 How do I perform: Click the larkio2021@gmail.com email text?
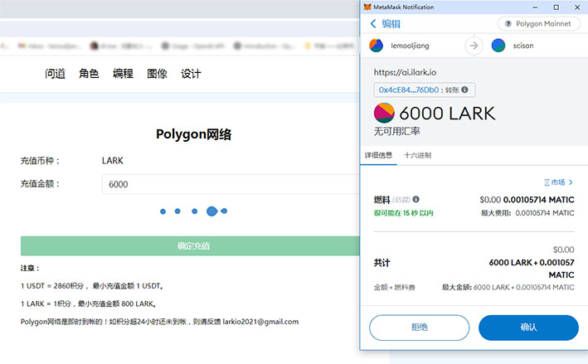260,322
